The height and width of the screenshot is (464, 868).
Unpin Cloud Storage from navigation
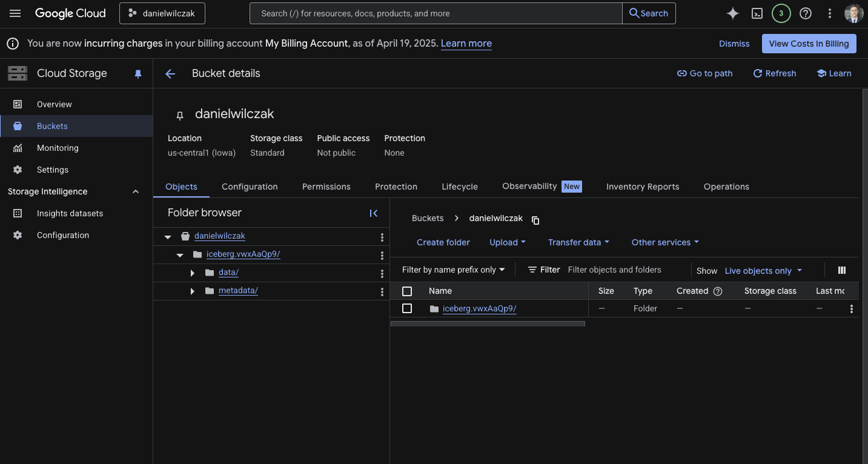point(138,74)
